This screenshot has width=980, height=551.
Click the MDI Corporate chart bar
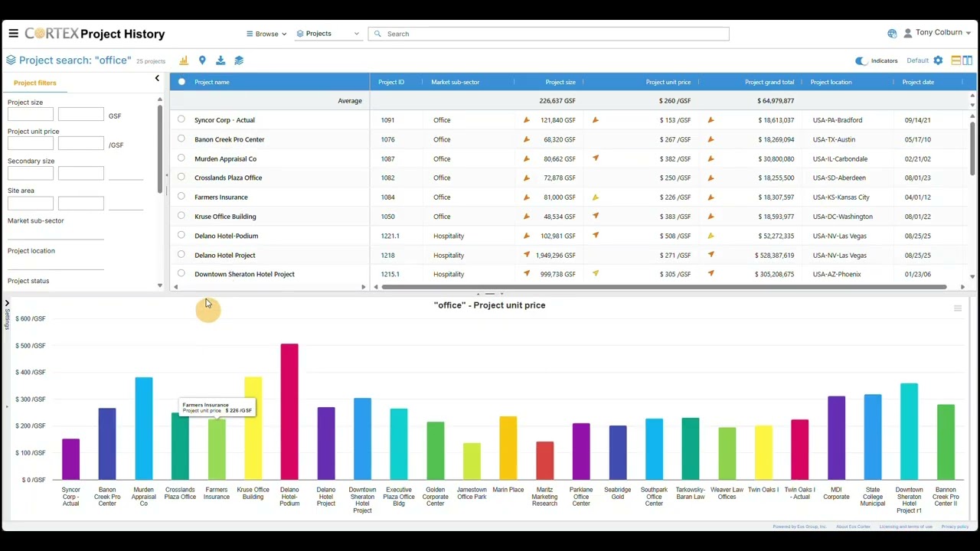point(836,438)
